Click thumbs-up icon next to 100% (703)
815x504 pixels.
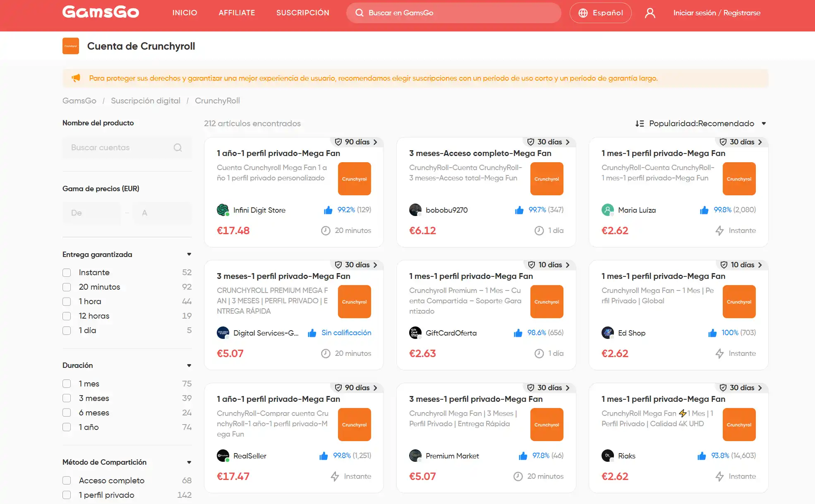[x=712, y=333]
